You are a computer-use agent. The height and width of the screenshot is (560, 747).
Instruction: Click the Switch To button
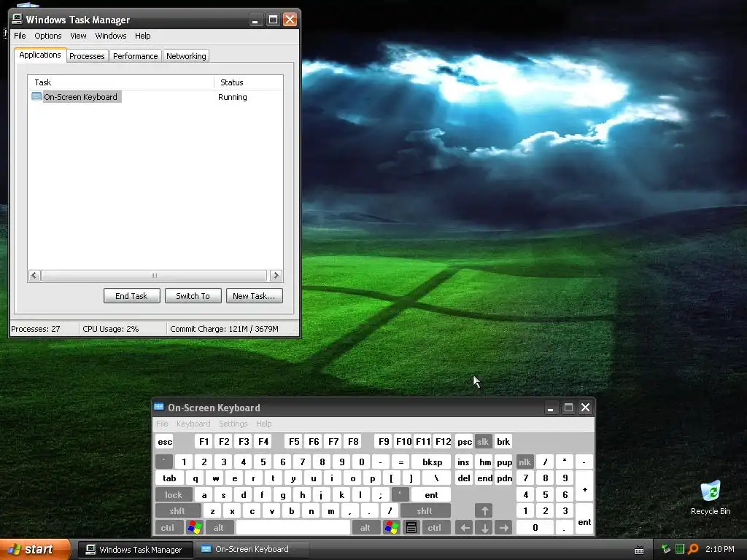pos(193,296)
